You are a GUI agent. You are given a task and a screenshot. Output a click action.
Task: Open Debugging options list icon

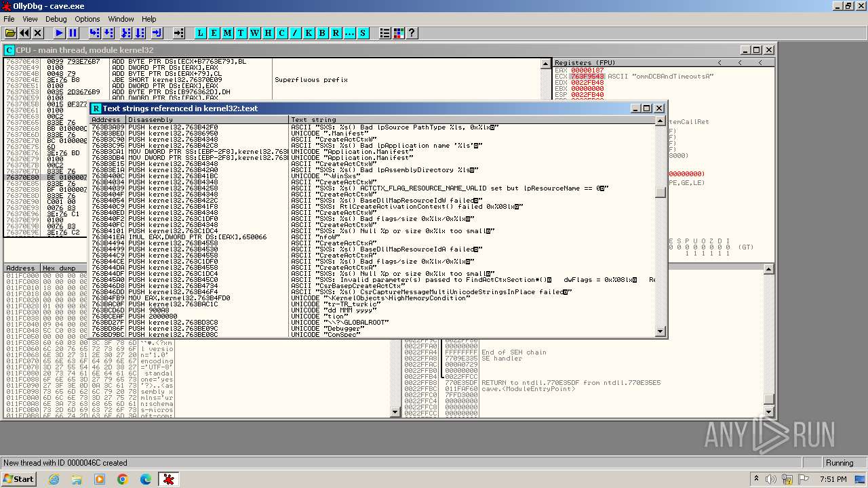(x=385, y=33)
